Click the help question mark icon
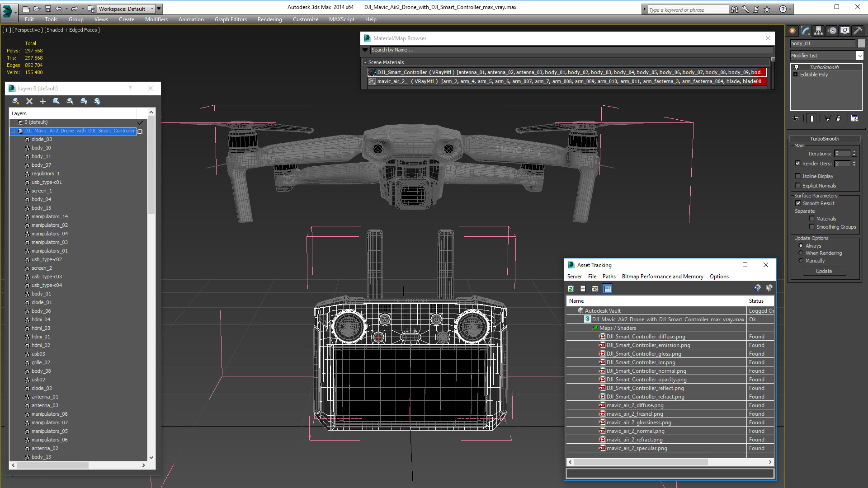 [x=783, y=9]
